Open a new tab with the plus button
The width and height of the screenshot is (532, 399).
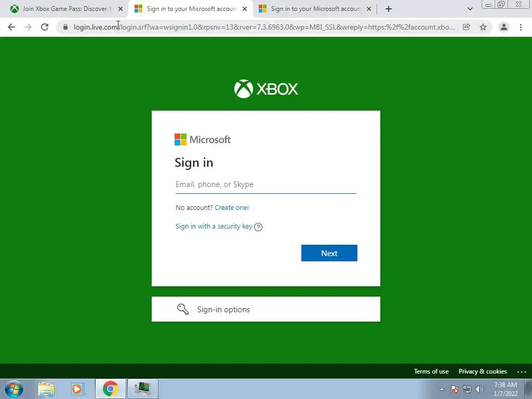pos(389,9)
